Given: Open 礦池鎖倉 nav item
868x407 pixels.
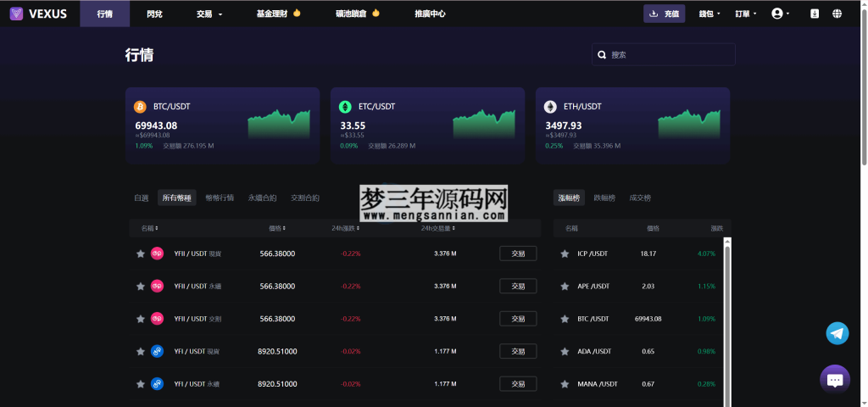Looking at the screenshot, I should [x=359, y=14].
